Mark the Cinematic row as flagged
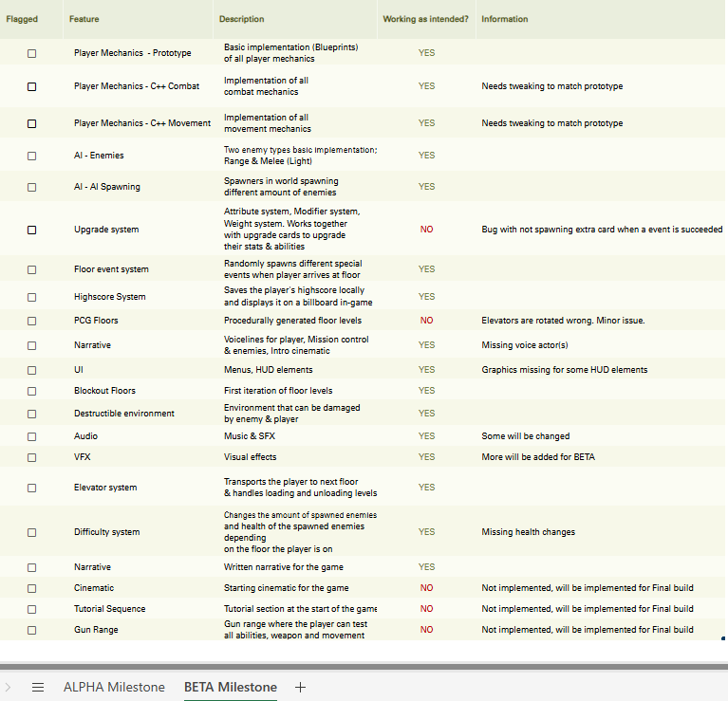This screenshot has height=701, width=728. click(x=31, y=588)
